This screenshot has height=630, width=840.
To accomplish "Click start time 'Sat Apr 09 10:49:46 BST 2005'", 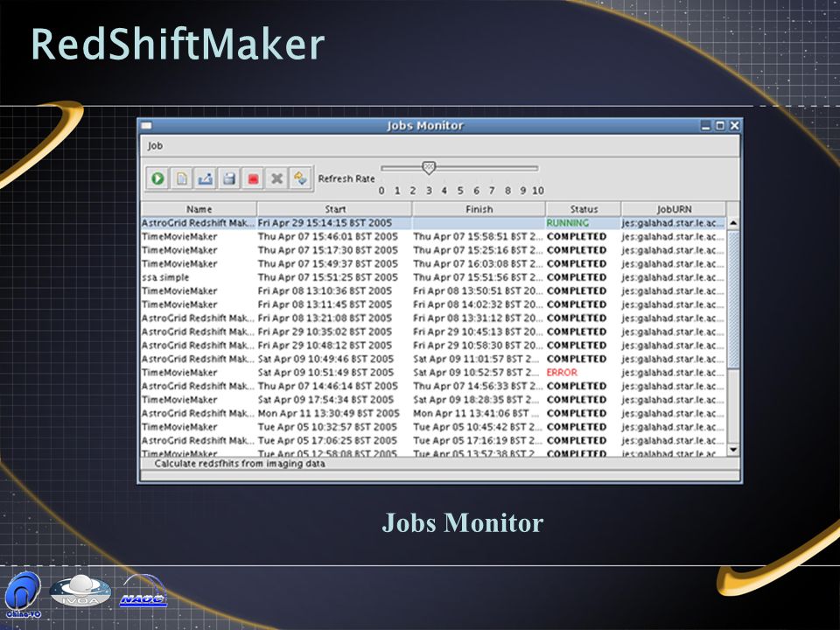I will click(325, 359).
